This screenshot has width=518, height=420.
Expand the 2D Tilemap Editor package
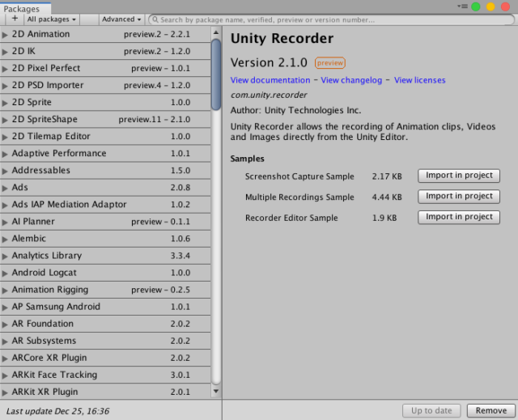pos(5,137)
